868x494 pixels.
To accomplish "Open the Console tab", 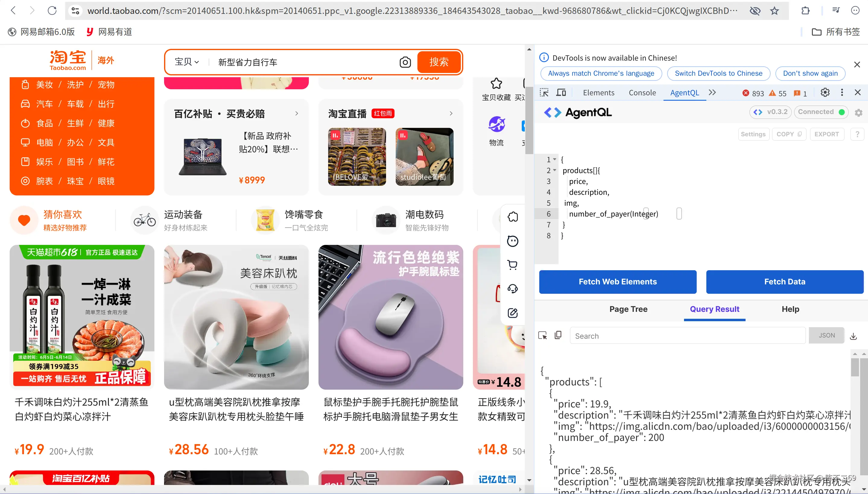I will pos(642,93).
